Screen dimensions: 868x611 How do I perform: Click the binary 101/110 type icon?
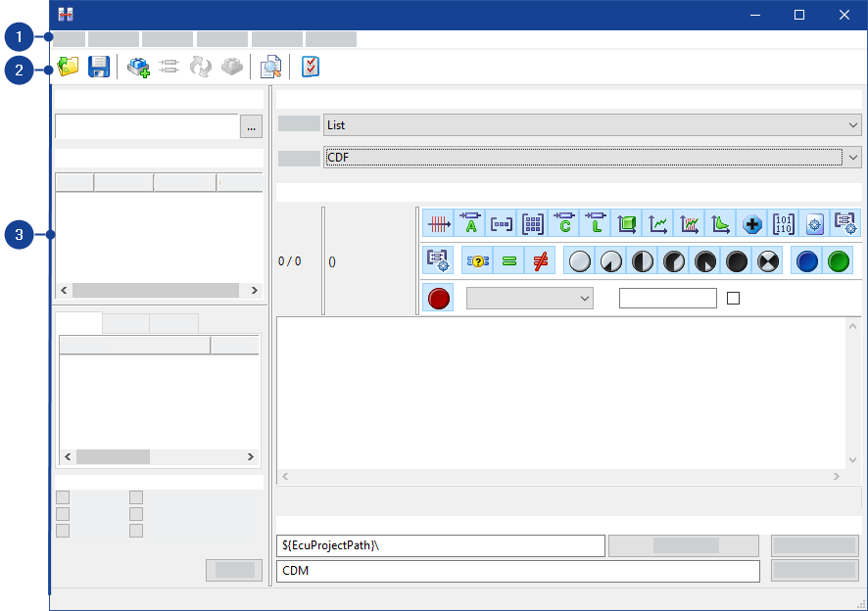(x=784, y=223)
